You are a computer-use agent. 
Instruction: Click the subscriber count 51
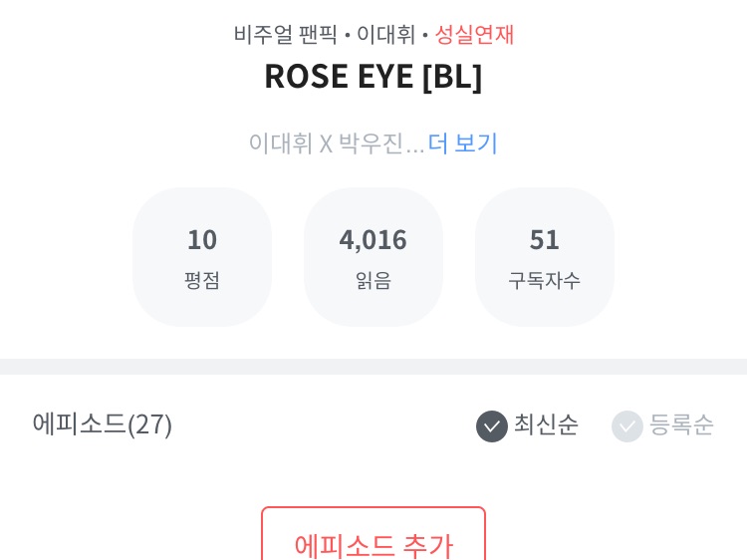[x=545, y=239]
